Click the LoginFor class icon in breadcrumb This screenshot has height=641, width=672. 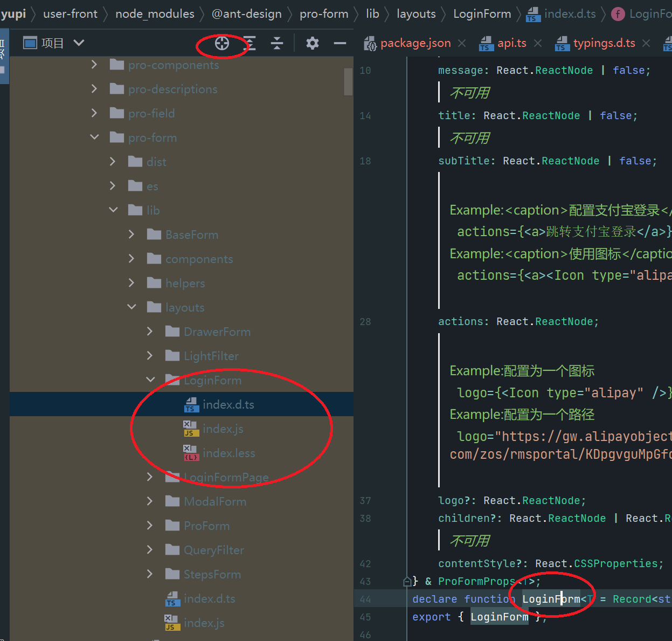(618, 13)
